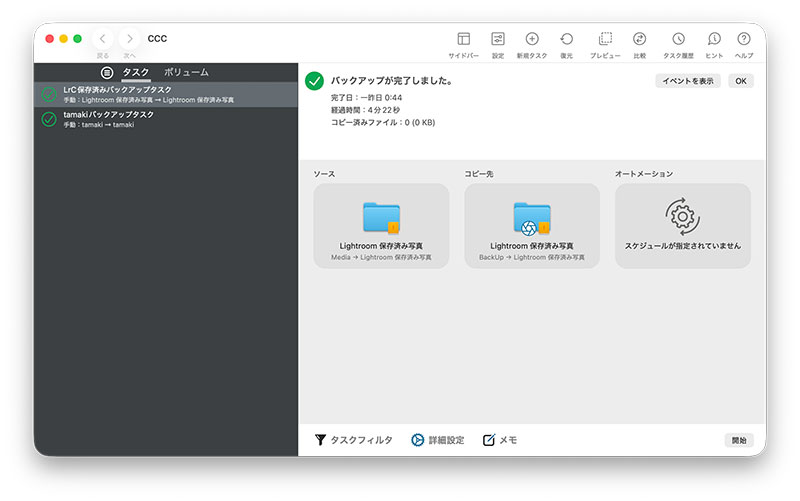
Task: Open ヘルプ help icon
Action: (744, 39)
